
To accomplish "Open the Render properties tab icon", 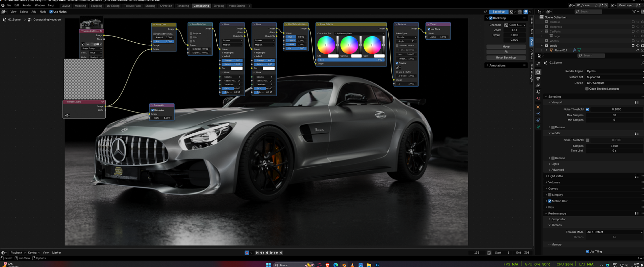I will [x=538, y=72].
